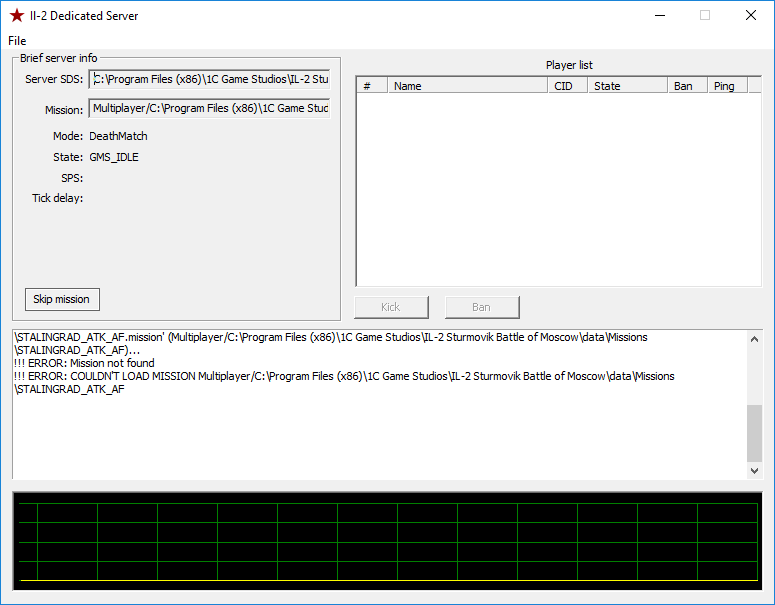Sort player list by Ping column
Screen dimensions: 775x605
click(728, 86)
